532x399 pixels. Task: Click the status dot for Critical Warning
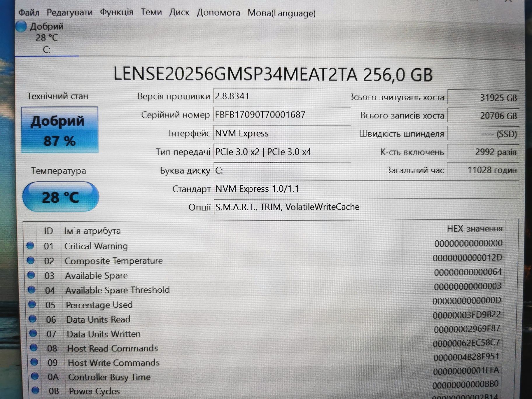pos(30,246)
